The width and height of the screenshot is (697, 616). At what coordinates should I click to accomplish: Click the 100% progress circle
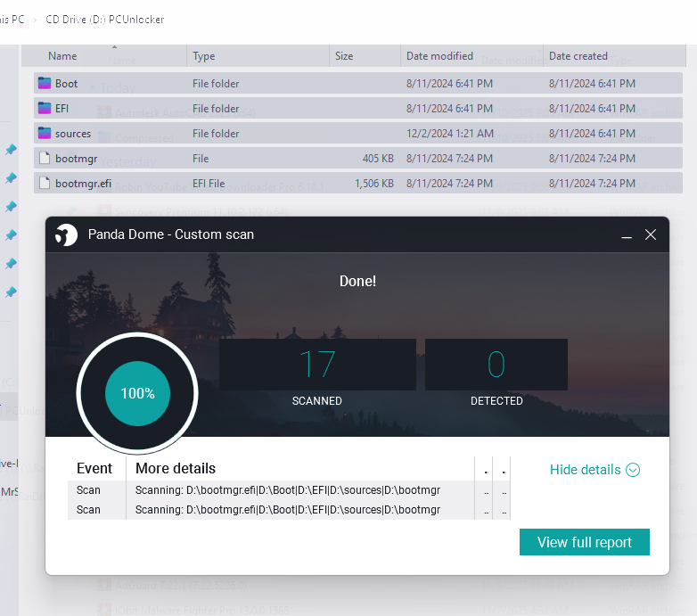[x=137, y=393]
